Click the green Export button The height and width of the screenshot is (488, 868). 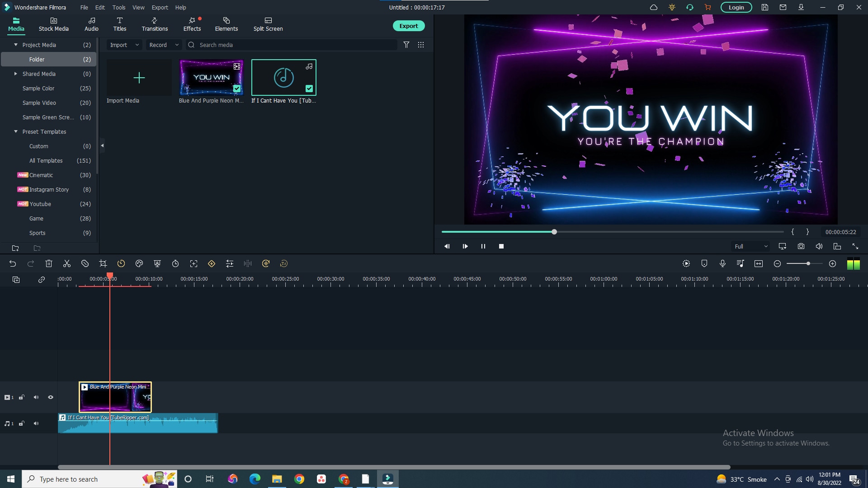408,26
